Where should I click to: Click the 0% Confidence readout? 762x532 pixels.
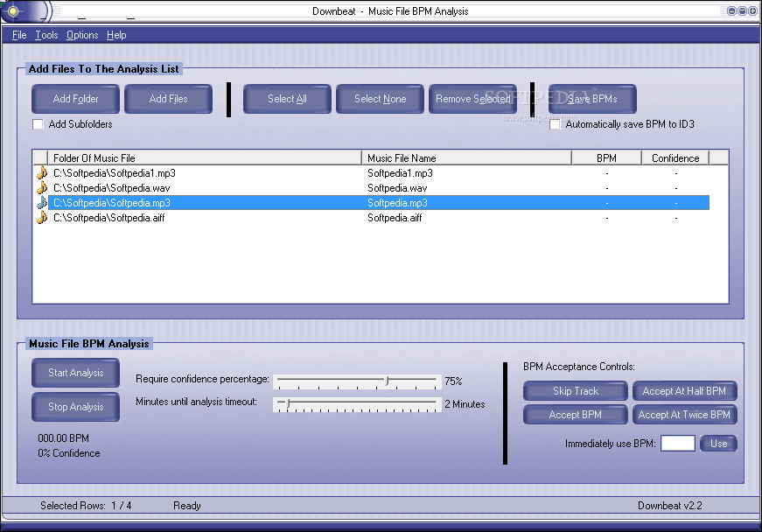pyautogui.click(x=68, y=453)
